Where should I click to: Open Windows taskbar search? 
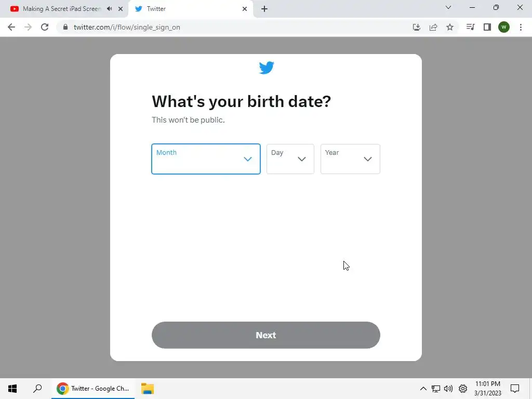coord(37,389)
